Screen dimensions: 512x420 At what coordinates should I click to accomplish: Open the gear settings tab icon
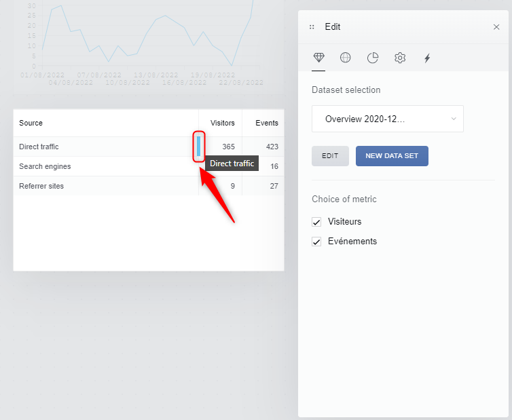tap(400, 58)
